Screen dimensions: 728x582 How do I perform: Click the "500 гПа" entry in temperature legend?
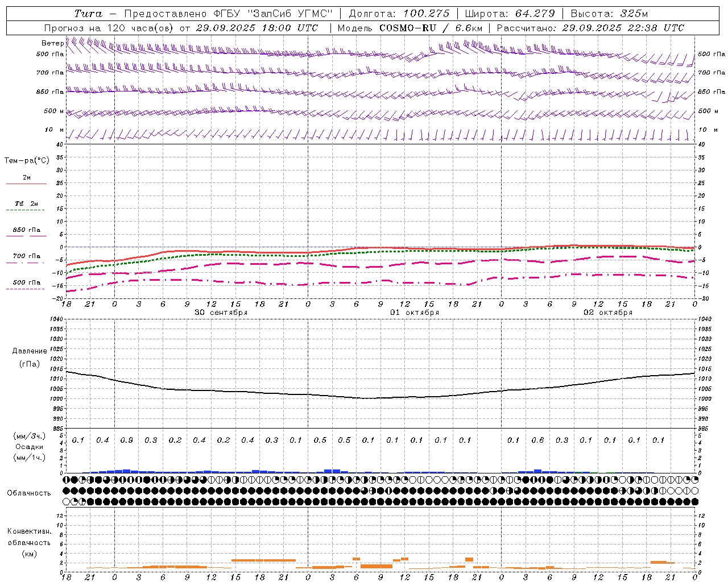tap(26, 282)
